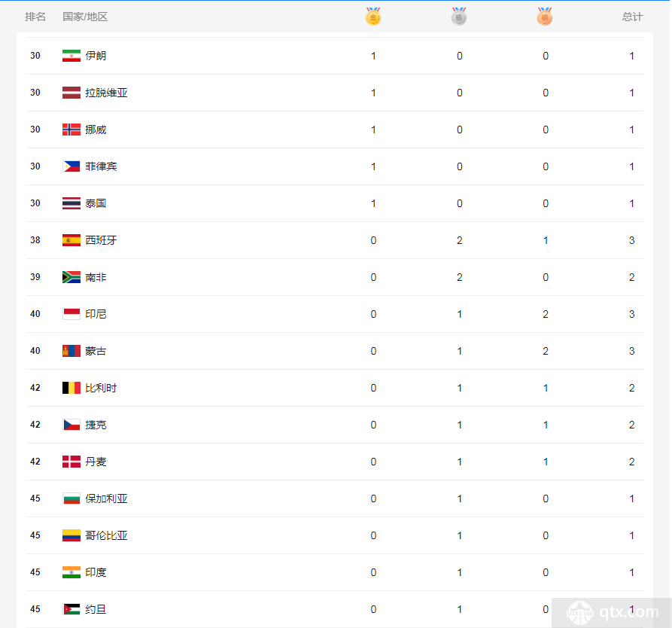Click the Colombia flag icon
Screen dimensions: 672x628
click(71, 535)
